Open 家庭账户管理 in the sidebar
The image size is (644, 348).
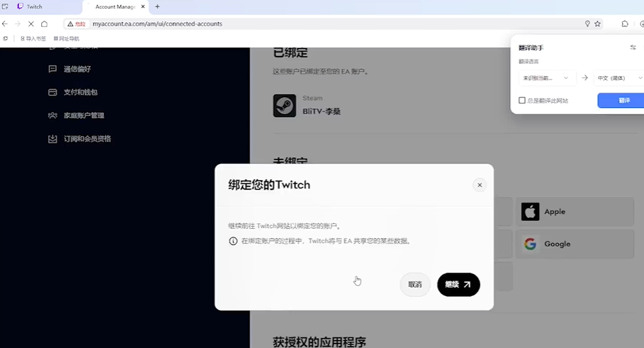coord(83,115)
